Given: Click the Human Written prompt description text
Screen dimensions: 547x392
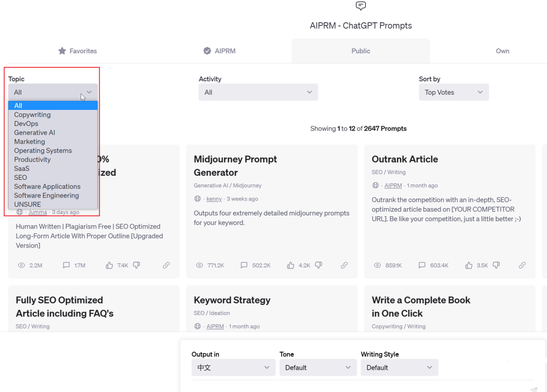Looking at the screenshot, I should [89, 236].
